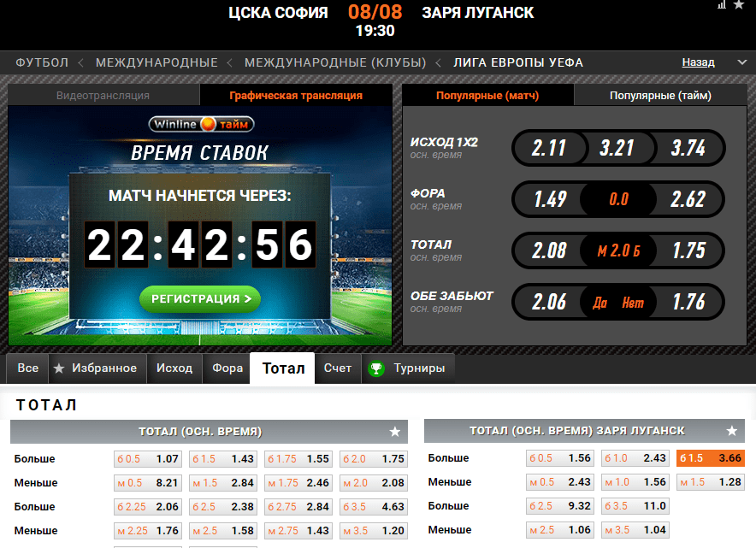The height and width of the screenshot is (548, 756).
Task: Pick the 3.21 draw odds
Action: pyautogui.click(x=617, y=148)
